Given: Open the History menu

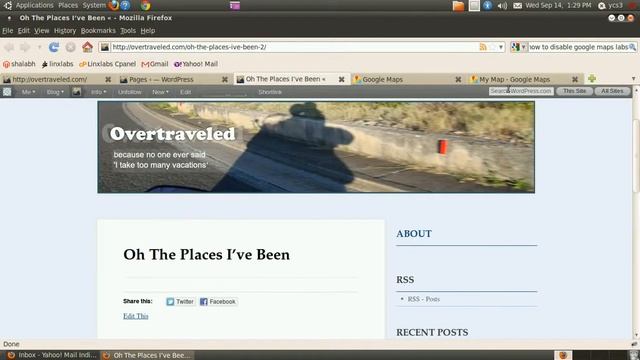Looking at the screenshot, I should point(65,31).
